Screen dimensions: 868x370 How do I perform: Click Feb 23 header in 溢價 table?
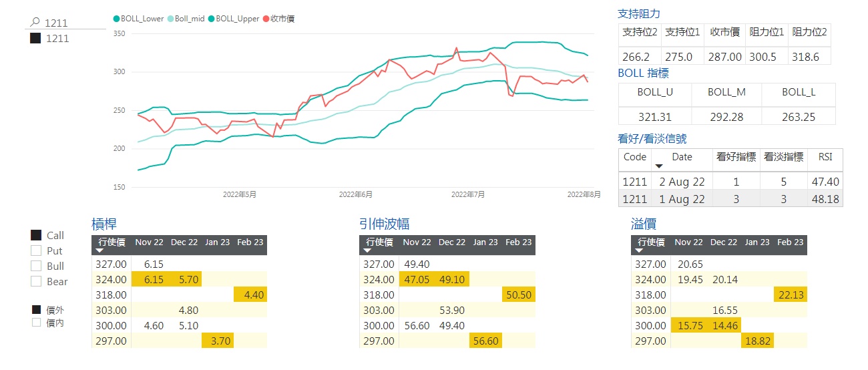pyautogui.click(x=791, y=242)
